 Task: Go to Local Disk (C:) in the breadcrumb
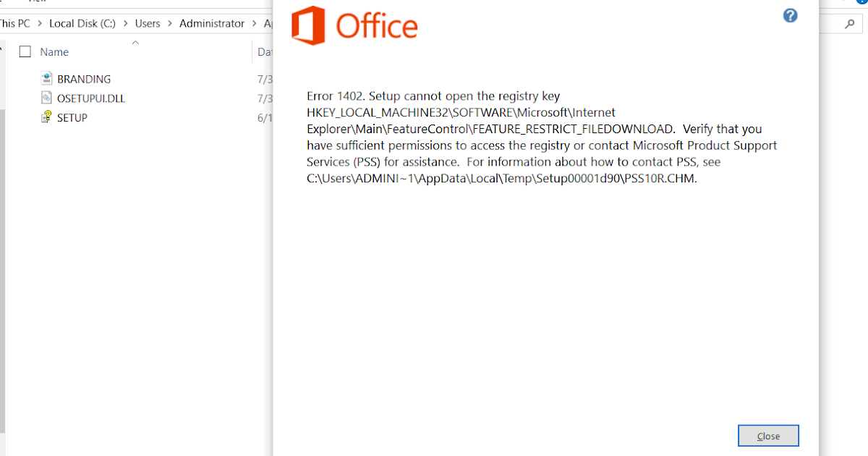(x=82, y=24)
